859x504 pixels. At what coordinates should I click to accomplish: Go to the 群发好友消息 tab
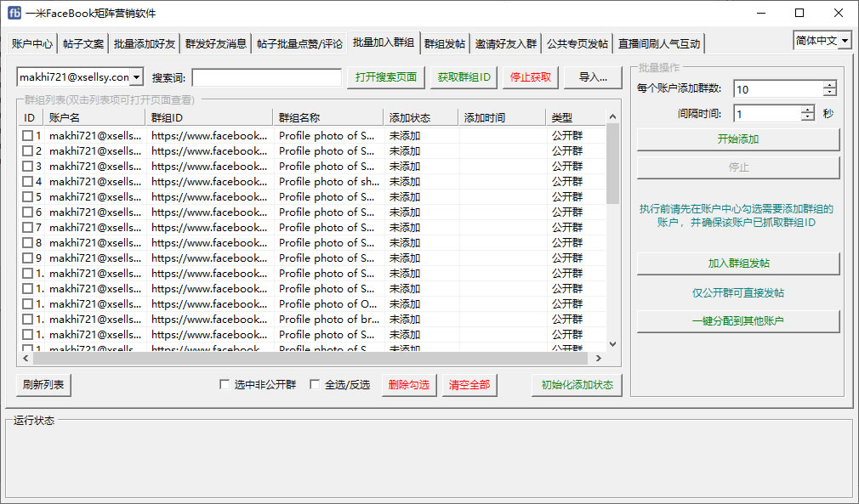coord(215,44)
